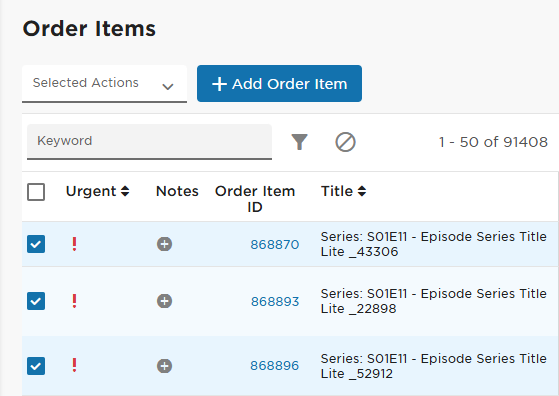Image resolution: width=559 pixels, height=396 pixels.
Task: Uncheck the row for order item 868870
Action: 36,244
